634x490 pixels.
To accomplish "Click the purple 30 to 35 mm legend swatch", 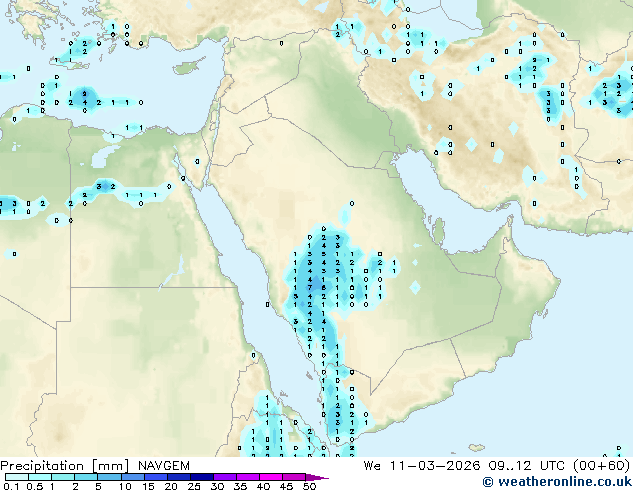I will [x=225, y=477].
